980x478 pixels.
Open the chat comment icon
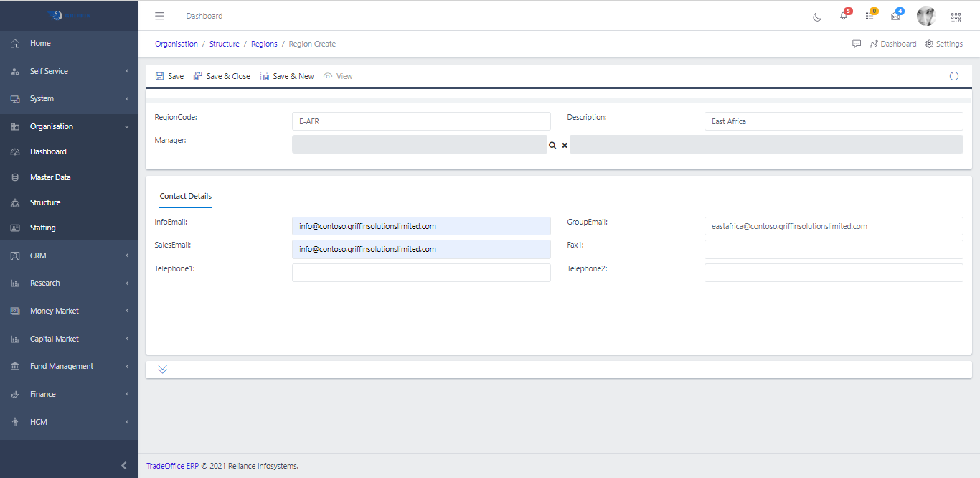tap(857, 44)
